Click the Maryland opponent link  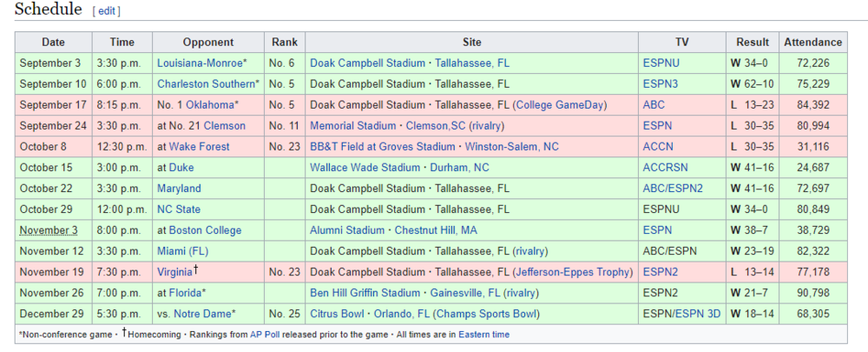179,189
